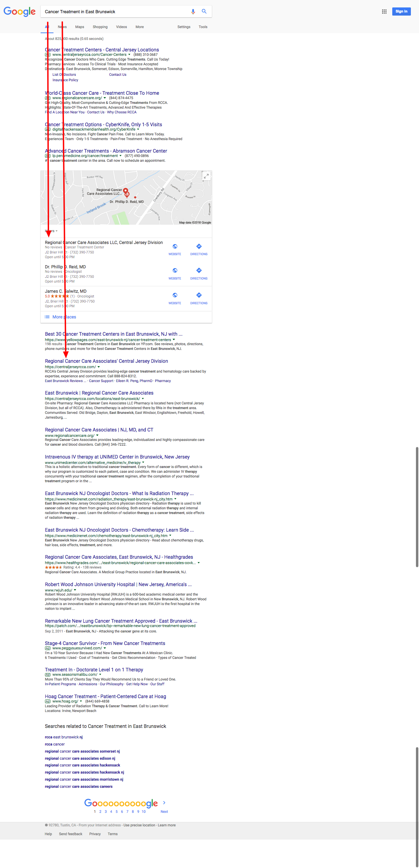Click the Next page link
The width and height of the screenshot is (419, 868).
coord(164,811)
